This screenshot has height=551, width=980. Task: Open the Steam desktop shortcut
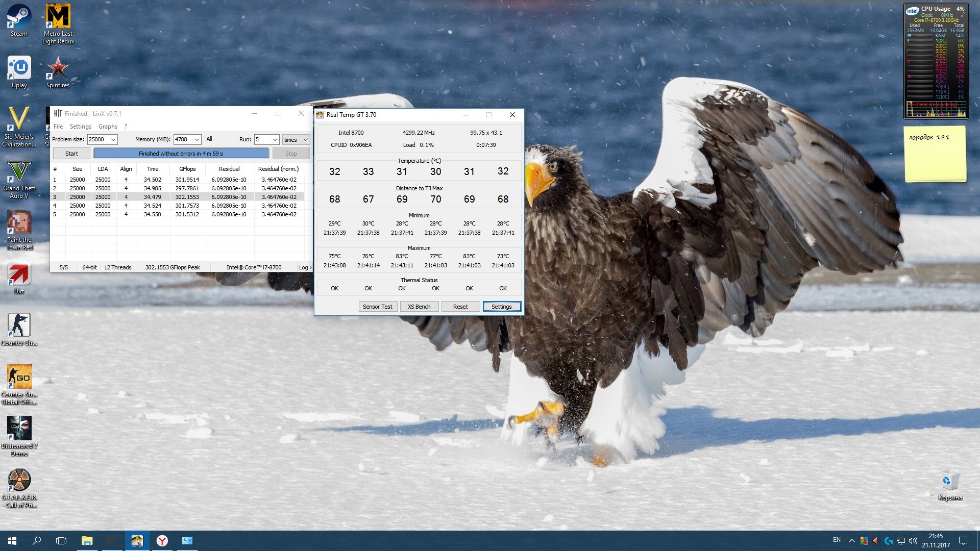(19, 19)
